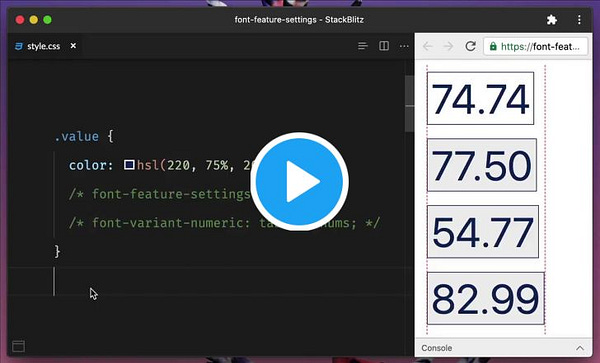The height and width of the screenshot is (363, 600).
Task: Click the hsl color swatch in code
Action: click(x=129, y=165)
